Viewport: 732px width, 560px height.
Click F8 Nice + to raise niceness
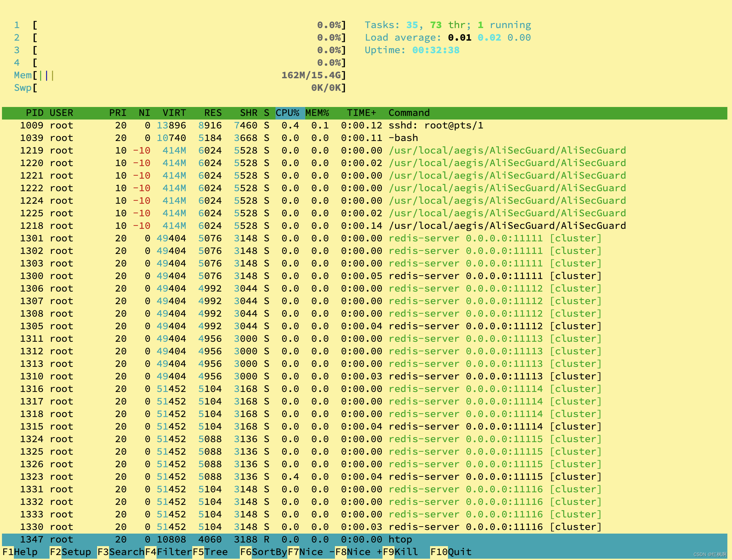(359, 552)
